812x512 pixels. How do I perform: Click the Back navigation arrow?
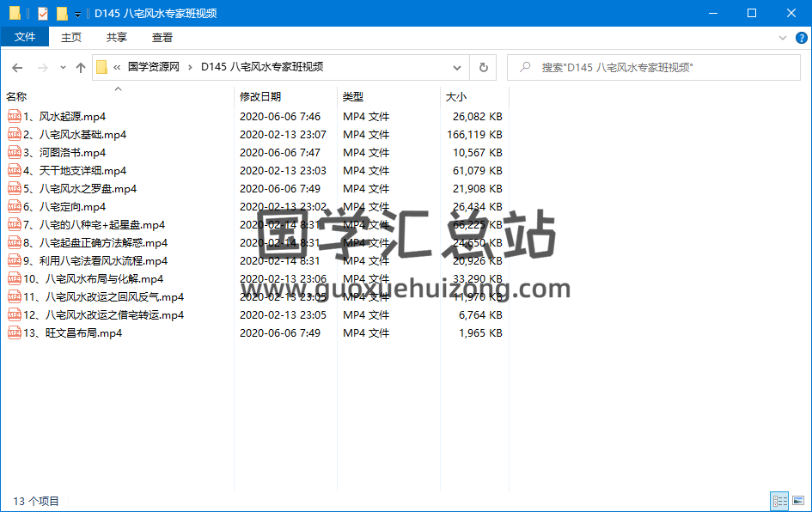click(17, 67)
